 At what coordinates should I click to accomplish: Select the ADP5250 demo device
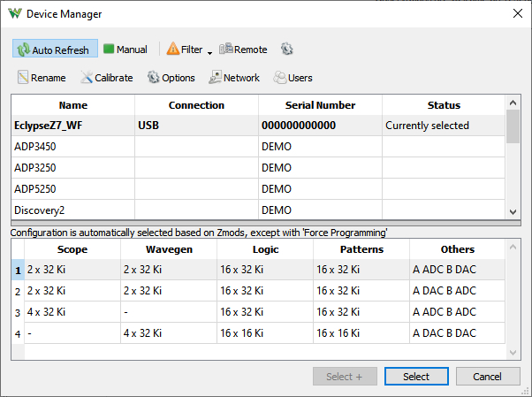click(x=258, y=189)
